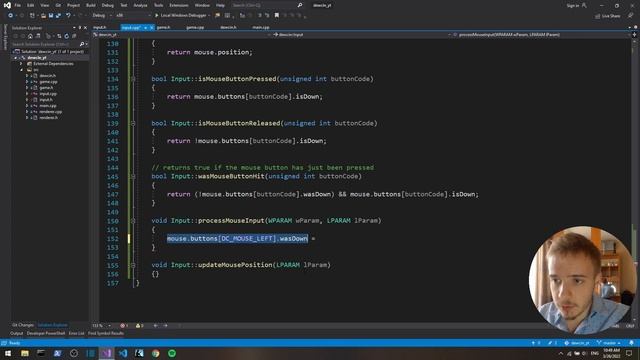This screenshot has width=640, height=360.
Task: Open the Build menu
Action: click(x=91, y=5)
